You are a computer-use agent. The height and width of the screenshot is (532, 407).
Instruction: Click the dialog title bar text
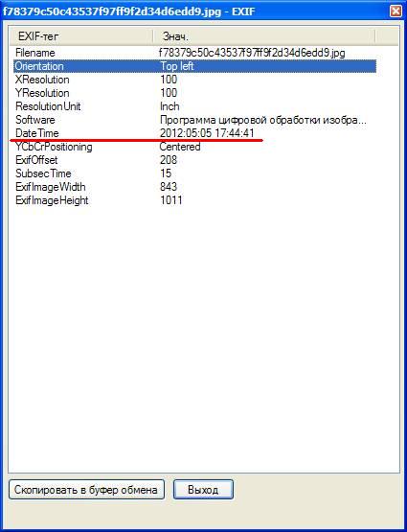(x=128, y=12)
